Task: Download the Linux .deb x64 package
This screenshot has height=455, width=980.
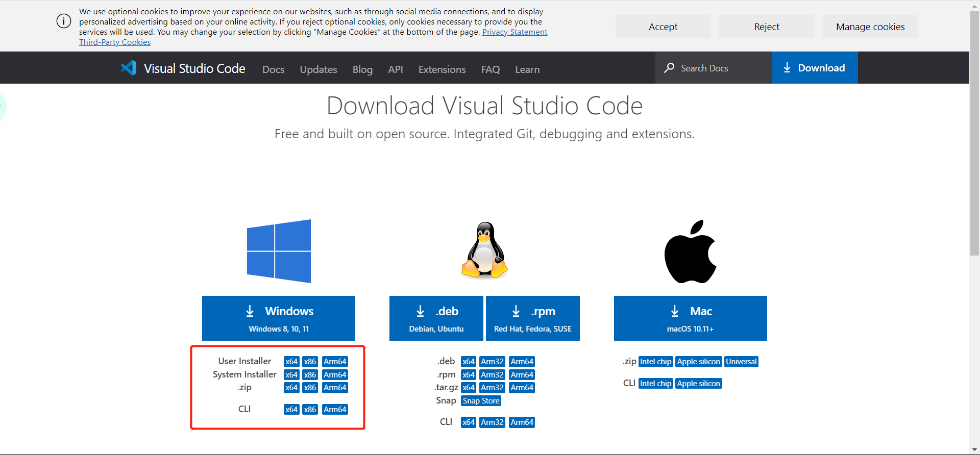Action: (469, 362)
